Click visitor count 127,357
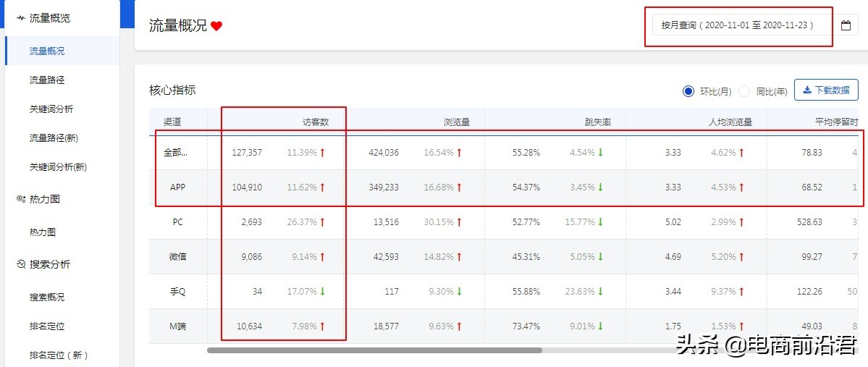Screen dimensions: 868x367 pyautogui.click(x=247, y=153)
